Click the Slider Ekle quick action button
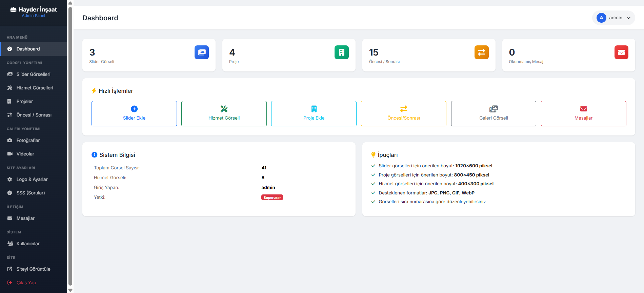Viewport: 644px width, 293px height. tap(134, 113)
